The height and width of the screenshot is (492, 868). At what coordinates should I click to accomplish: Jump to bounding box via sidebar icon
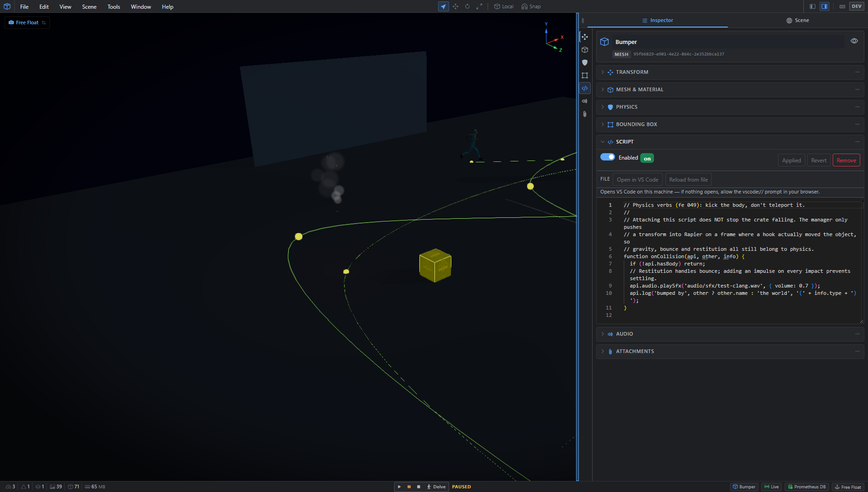[x=585, y=75]
